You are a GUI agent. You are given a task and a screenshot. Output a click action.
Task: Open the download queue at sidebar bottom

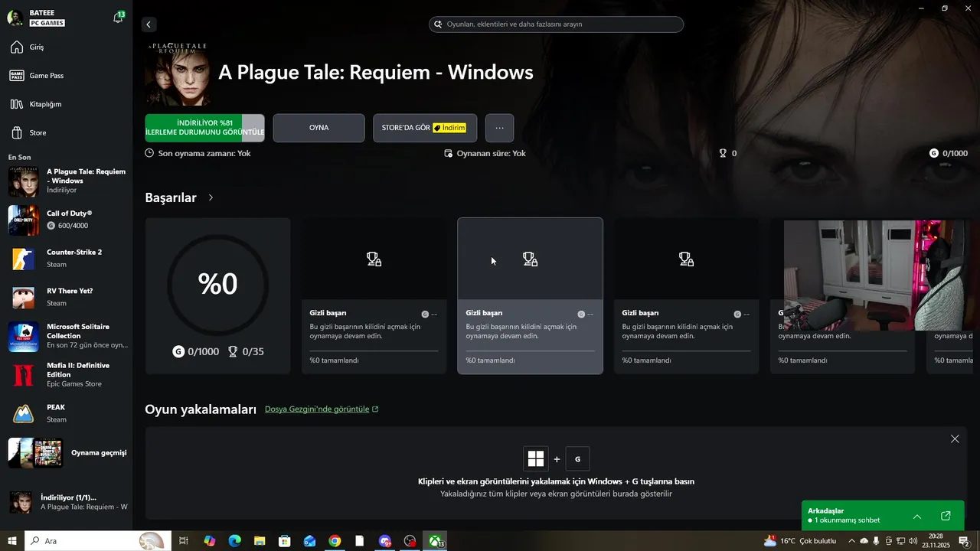(67, 502)
